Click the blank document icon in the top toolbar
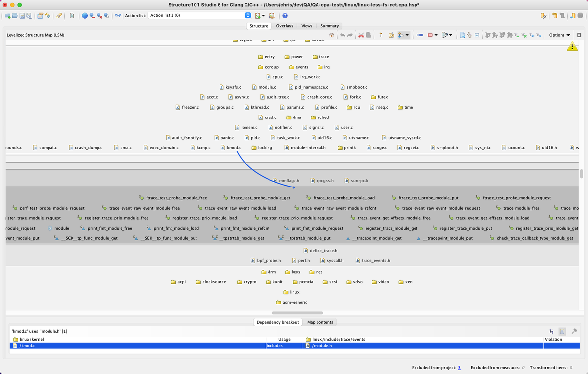Viewport: 588px width, 374px height. point(72,15)
